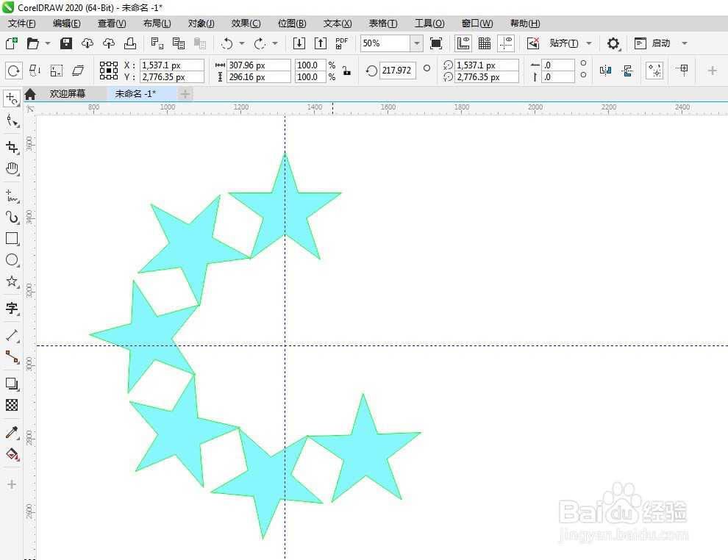Screen dimensions: 728x560
Task: Toggle relative to object button
Action: pos(654,71)
